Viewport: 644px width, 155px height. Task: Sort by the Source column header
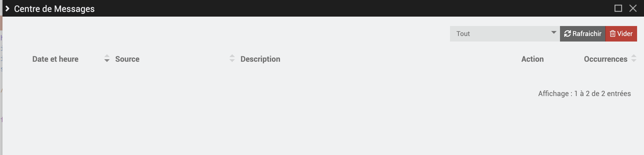click(127, 59)
